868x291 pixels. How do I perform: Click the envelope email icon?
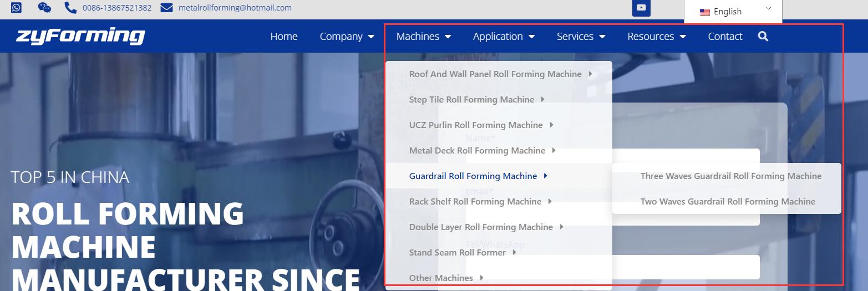click(166, 8)
